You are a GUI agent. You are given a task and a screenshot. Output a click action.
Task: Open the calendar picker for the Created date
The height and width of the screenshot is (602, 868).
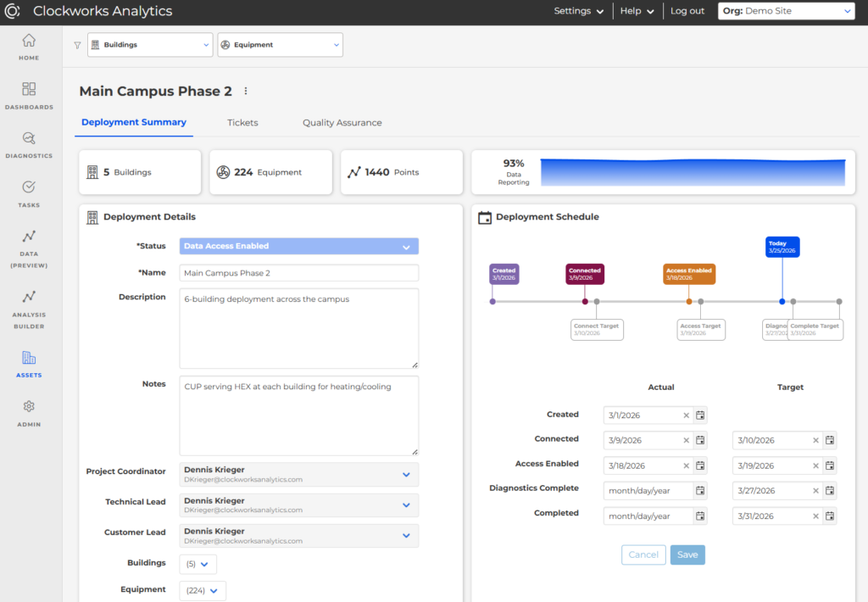[x=699, y=415]
